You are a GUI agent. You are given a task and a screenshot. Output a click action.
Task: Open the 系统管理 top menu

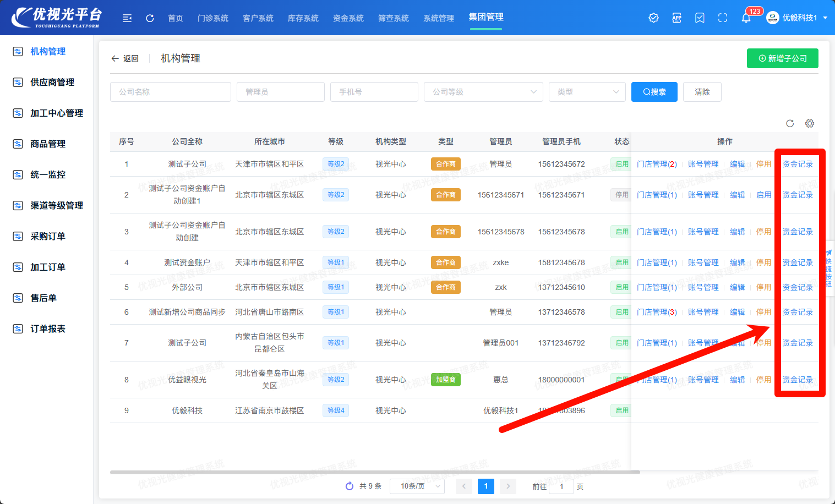tap(439, 18)
